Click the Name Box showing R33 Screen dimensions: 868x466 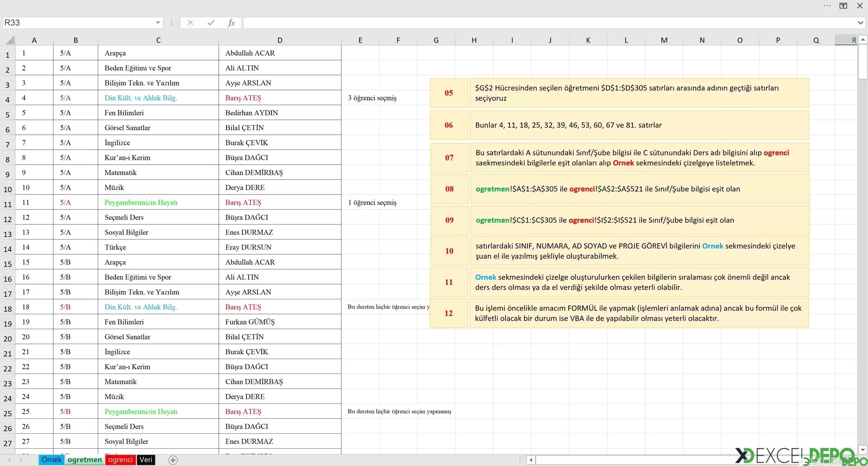[x=78, y=23]
